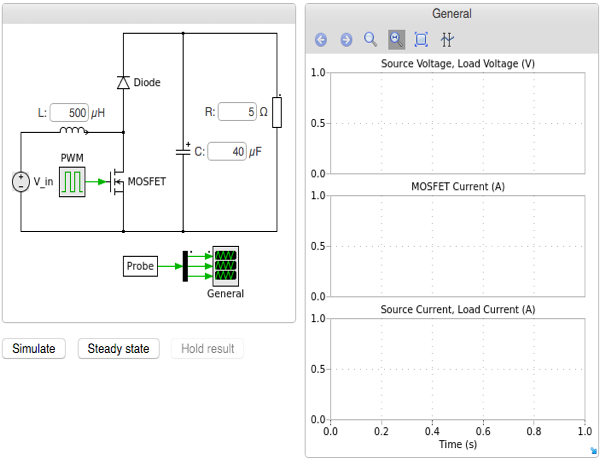Click the MOSFET Current (A) title
Viewport: 600px width, 460px height.
click(458, 187)
